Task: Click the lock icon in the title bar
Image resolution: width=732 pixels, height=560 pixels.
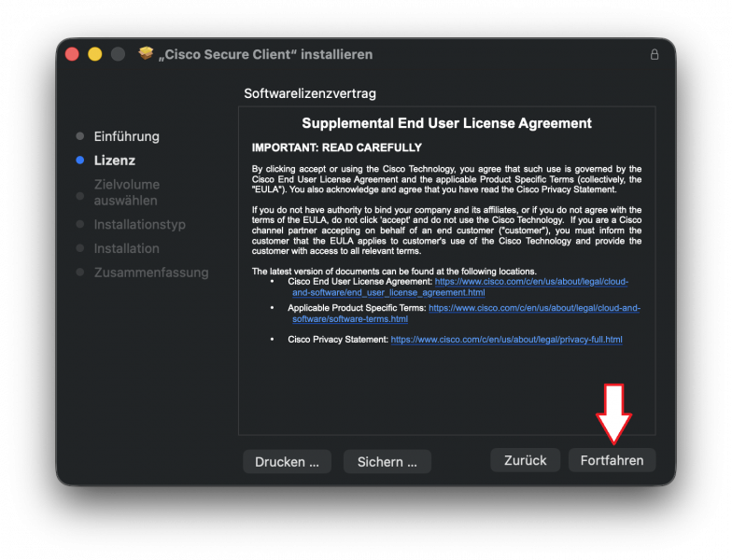Action: click(x=654, y=54)
